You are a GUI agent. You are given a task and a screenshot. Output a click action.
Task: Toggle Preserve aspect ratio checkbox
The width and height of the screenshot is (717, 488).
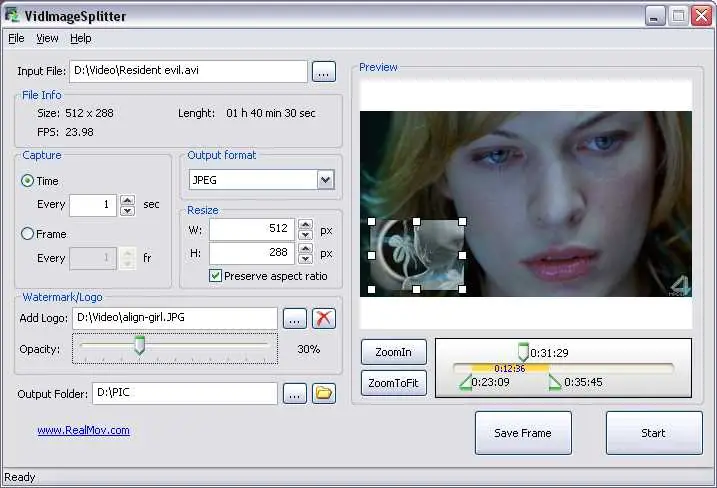[x=215, y=276]
